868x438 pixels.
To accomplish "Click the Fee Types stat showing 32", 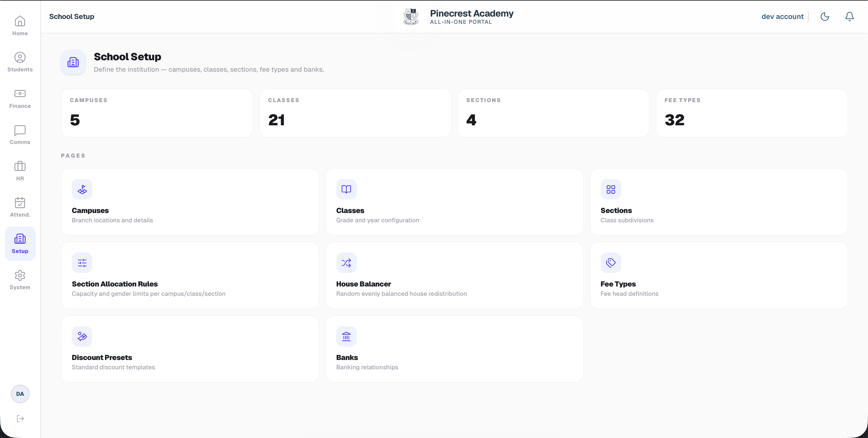I will click(751, 113).
